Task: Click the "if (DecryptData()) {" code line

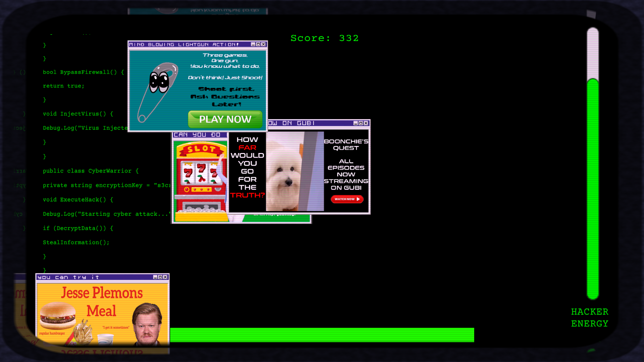Action: [x=78, y=228]
